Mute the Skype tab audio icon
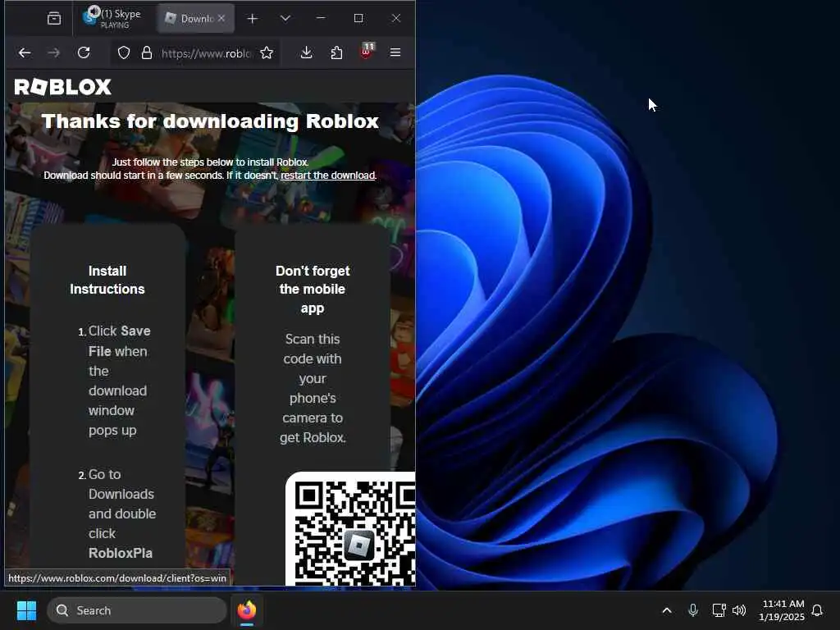 tap(94, 11)
